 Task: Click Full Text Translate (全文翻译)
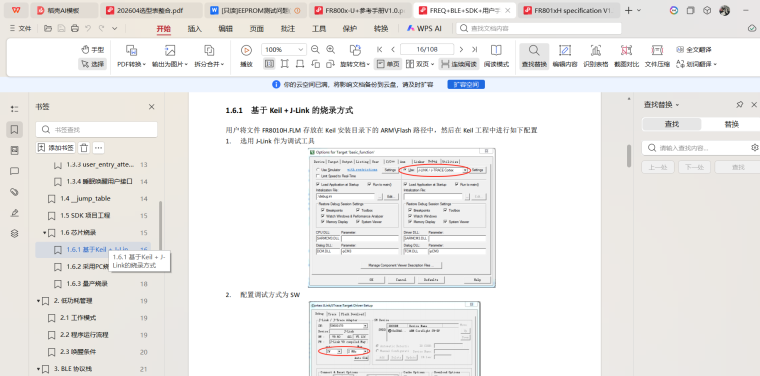(694, 49)
